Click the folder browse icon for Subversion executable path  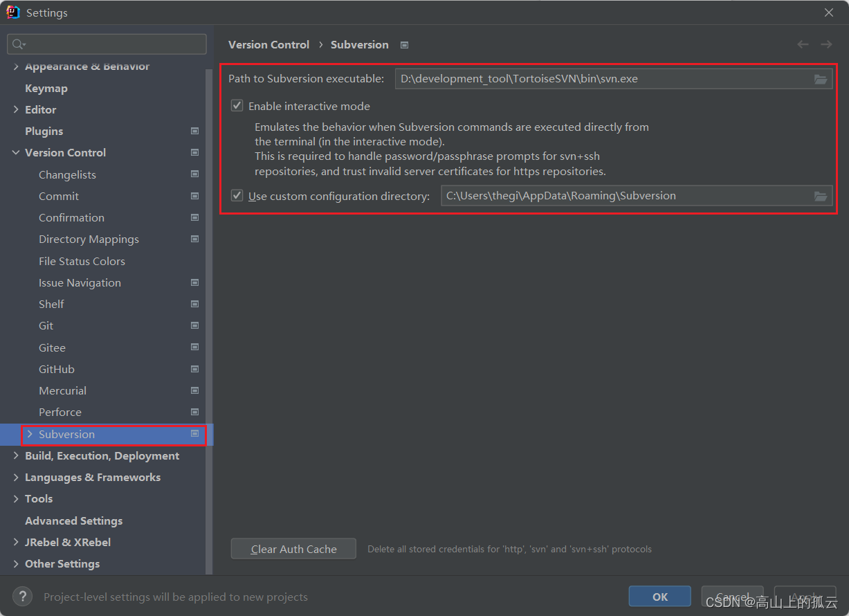tap(821, 79)
